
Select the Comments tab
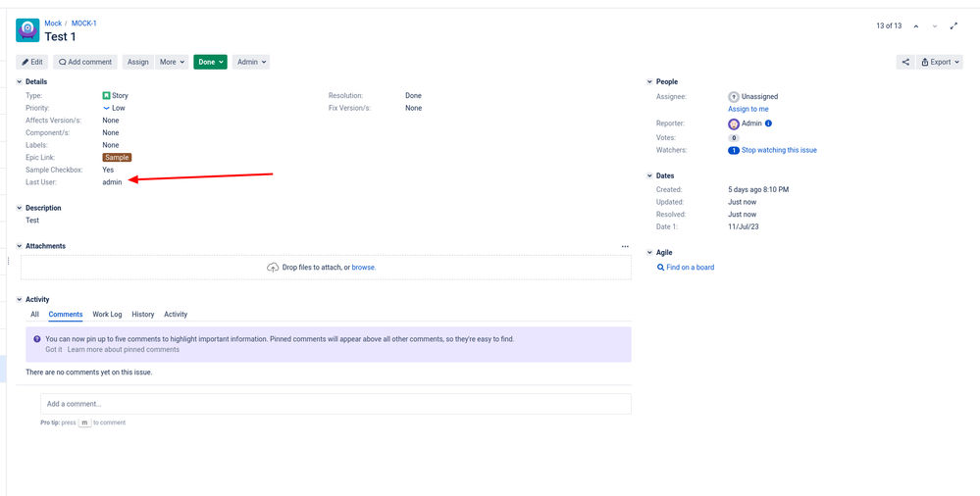pyautogui.click(x=66, y=315)
